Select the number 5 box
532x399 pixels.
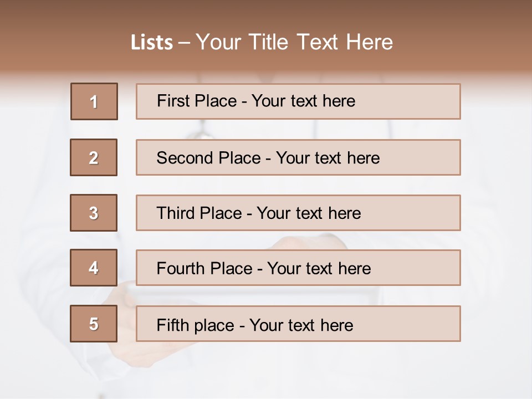point(94,324)
